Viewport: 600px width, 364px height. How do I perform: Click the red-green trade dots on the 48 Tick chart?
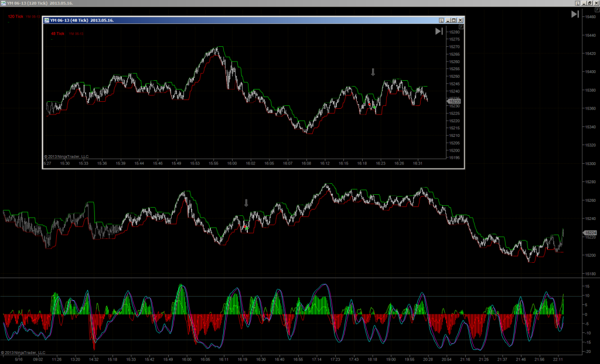click(x=371, y=105)
